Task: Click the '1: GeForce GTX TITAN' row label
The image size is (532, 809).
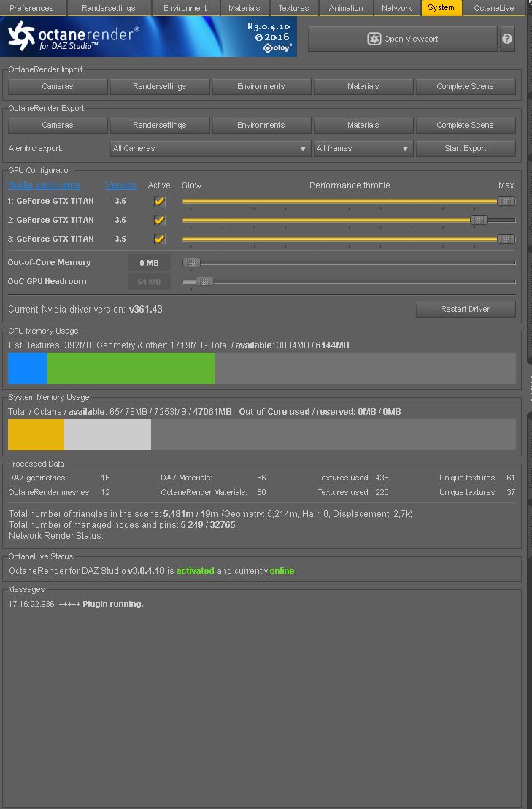Action: pyautogui.click(x=50, y=201)
